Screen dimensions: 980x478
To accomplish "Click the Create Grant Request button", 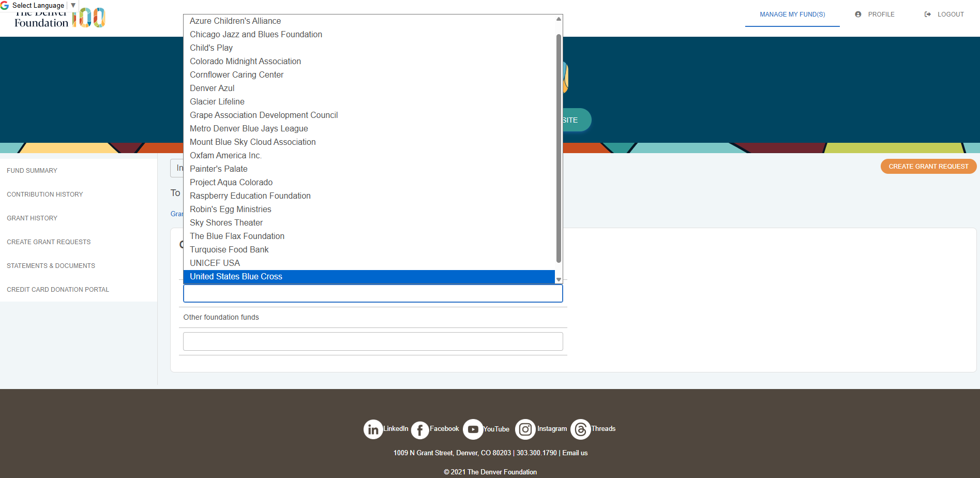I will pyautogui.click(x=928, y=167).
